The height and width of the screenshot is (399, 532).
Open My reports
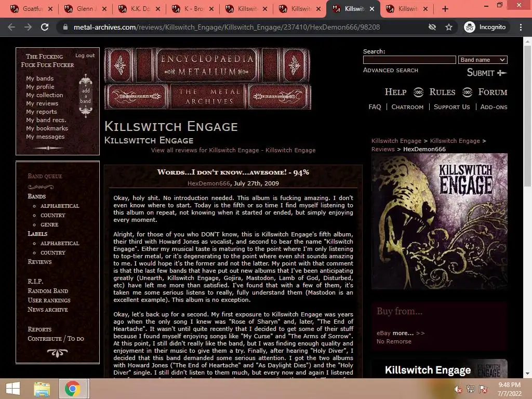(x=42, y=112)
